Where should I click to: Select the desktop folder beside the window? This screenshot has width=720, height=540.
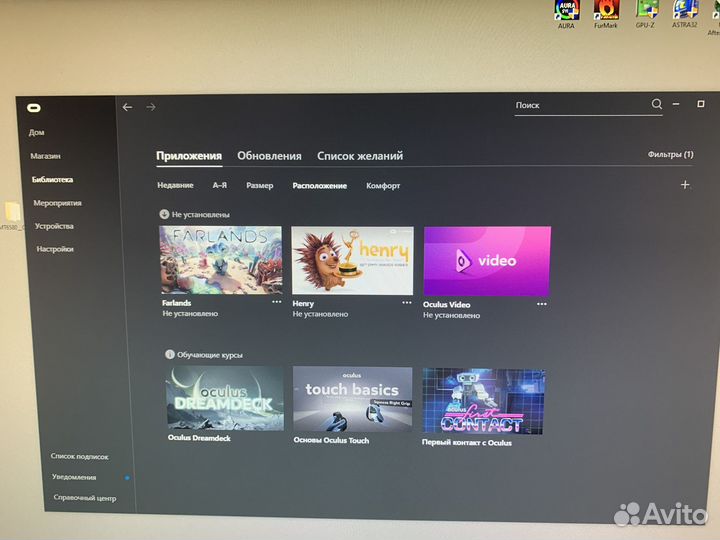12,215
